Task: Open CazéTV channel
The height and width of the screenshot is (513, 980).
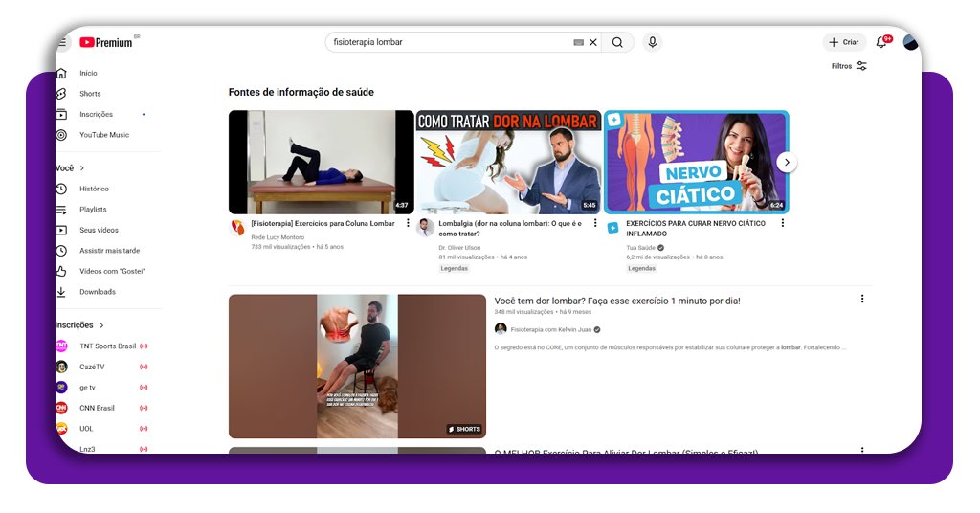Action: click(92, 367)
